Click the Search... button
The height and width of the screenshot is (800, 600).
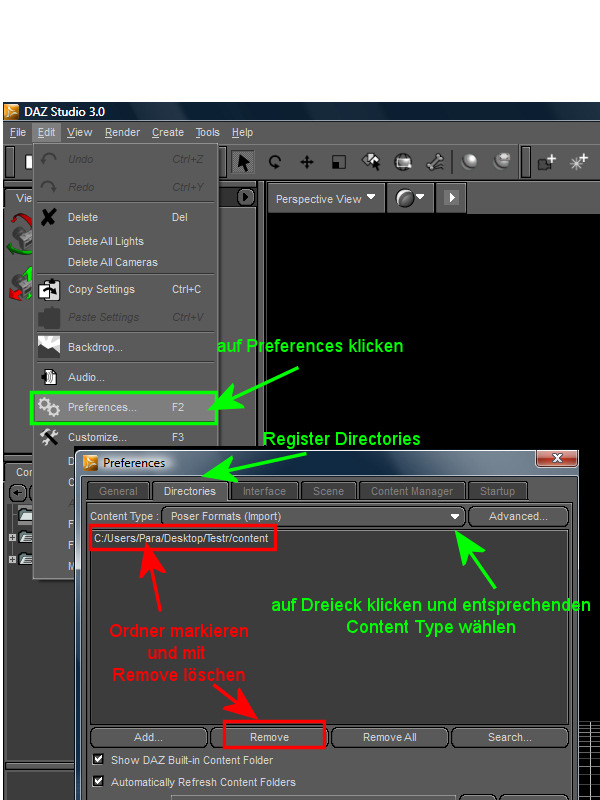click(x=510, y=737)
